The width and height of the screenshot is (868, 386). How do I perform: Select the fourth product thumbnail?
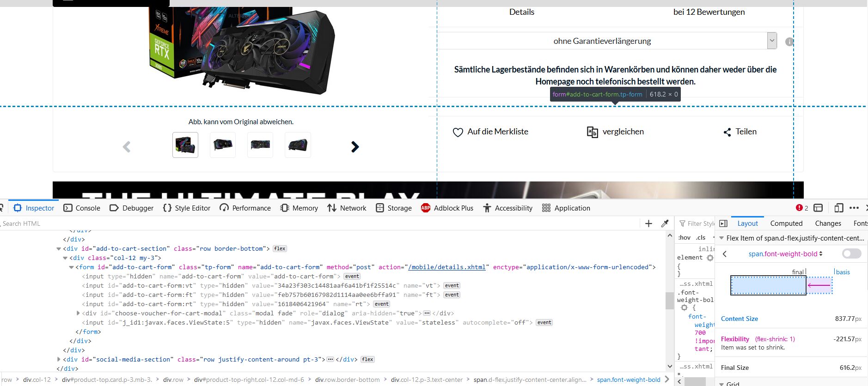coord(298,145)
